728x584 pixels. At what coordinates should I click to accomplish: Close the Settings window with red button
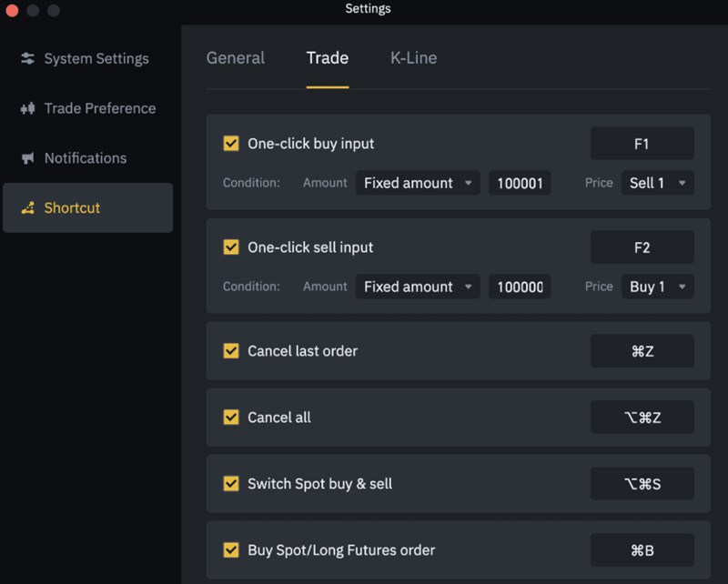(x=12, y=10)
